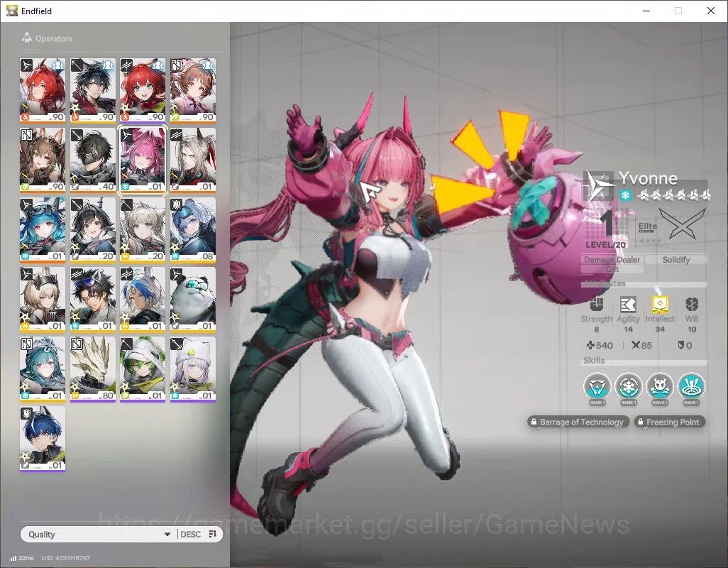This screenshot has height=568, width=728.
Task: Select the brown-haired fox-eared operator level 90
Action: 43,160
